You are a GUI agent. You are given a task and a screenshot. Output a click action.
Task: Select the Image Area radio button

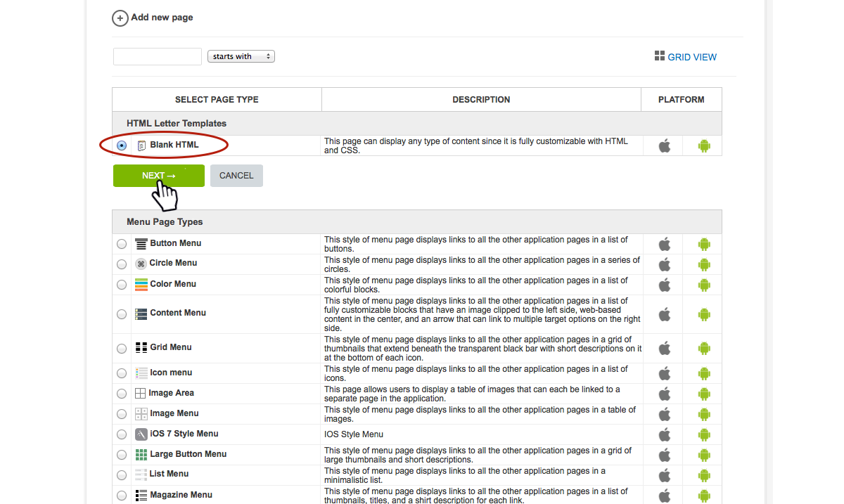pos(122,394)
